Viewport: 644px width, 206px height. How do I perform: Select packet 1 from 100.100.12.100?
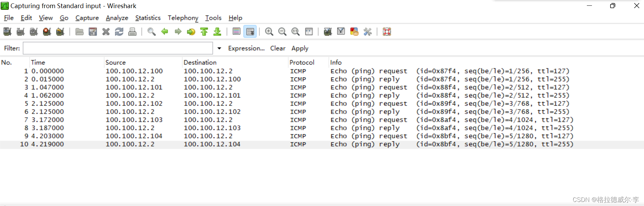(x=322, y=71)
